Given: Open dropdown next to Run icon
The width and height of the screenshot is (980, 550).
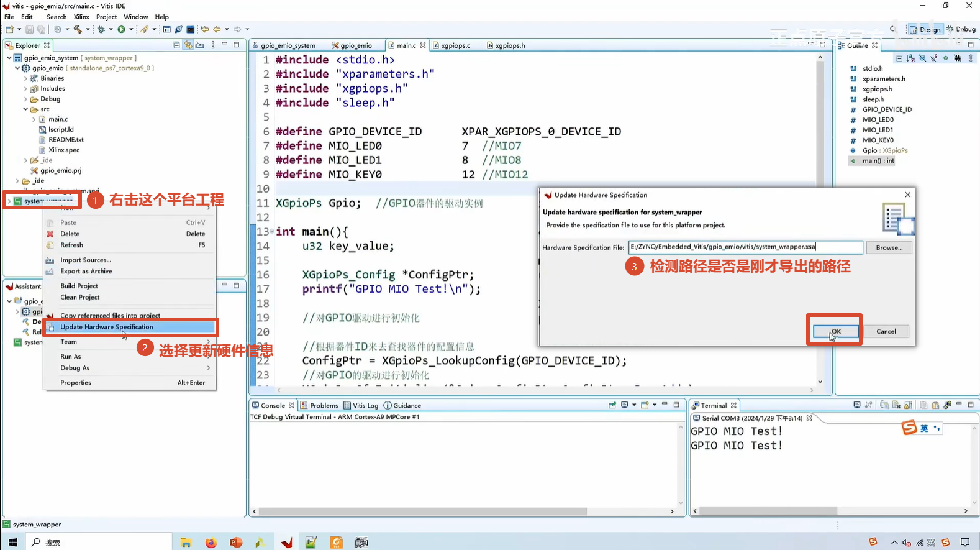Looking at the screenshot, I should (x=131, y=29).
